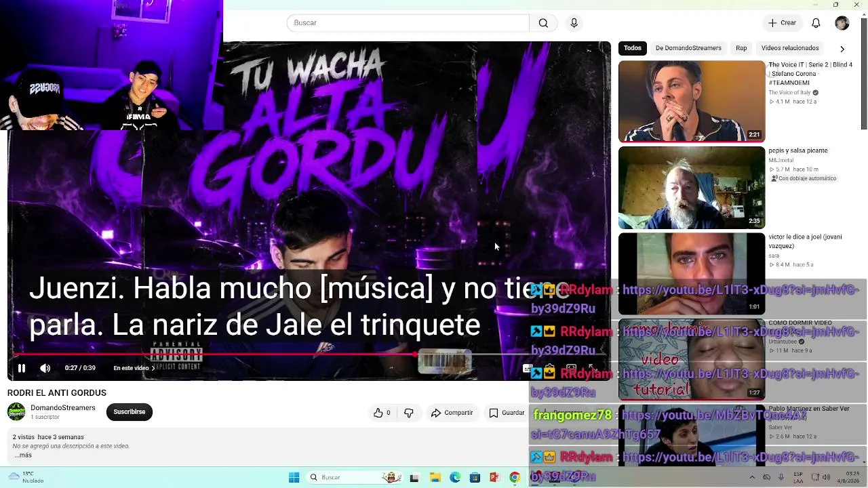Click the video progress bar scrubber

(x=415, y=354)
